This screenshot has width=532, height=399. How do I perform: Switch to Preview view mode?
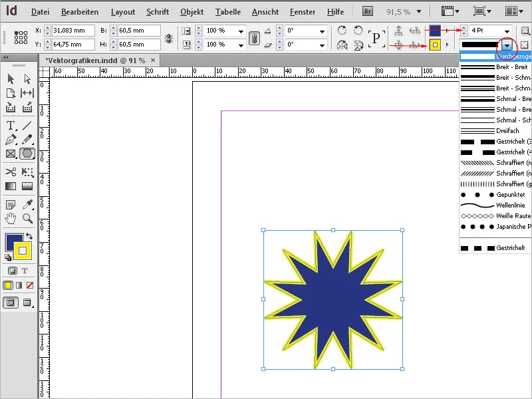point(27,303)
